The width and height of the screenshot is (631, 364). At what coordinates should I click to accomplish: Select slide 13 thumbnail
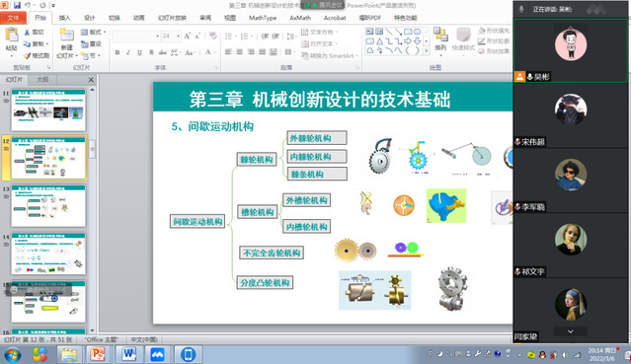tap(48, 206)
